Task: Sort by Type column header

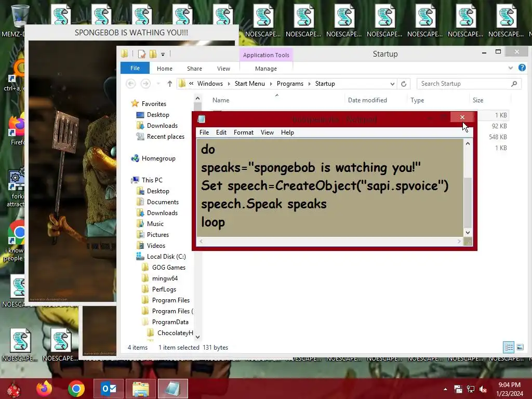Action: 417,100
